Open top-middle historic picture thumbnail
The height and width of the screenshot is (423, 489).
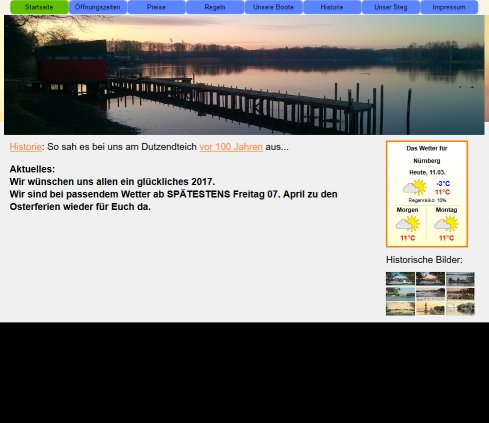pyautogui.click(x=430, y=279)
